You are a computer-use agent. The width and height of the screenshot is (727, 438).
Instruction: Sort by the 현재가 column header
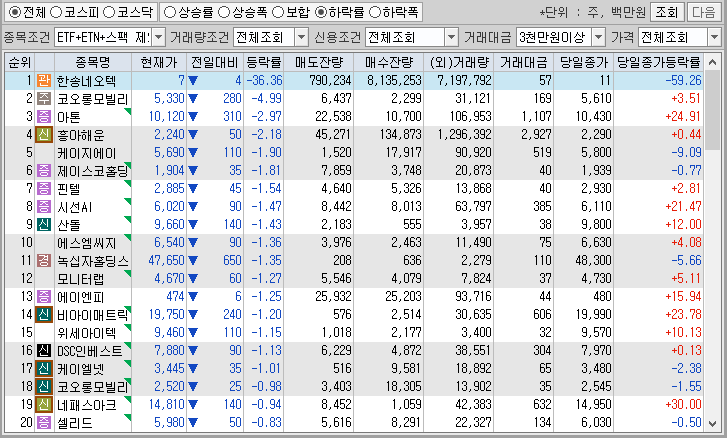pyautogui.click(x=159, y=62)
